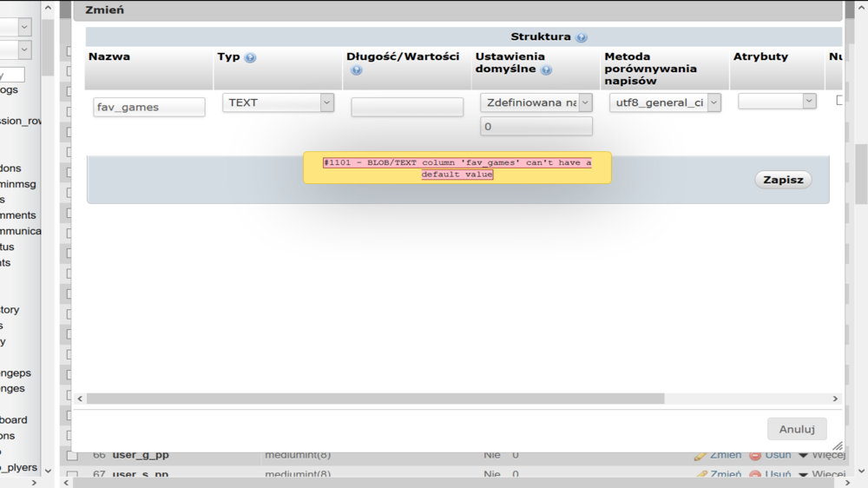Open the TEXT type dropdown
868x488 pixels.
click(x=279, y=102)
